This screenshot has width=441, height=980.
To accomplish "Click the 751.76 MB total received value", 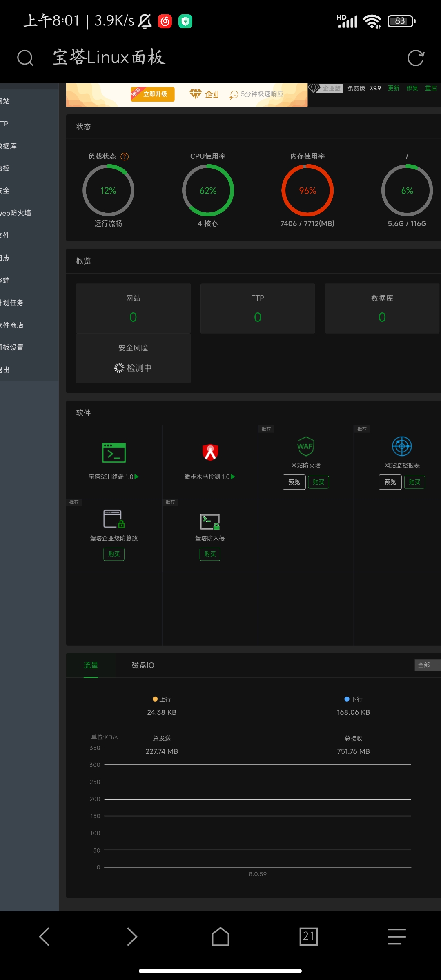I will click(353, 751).
